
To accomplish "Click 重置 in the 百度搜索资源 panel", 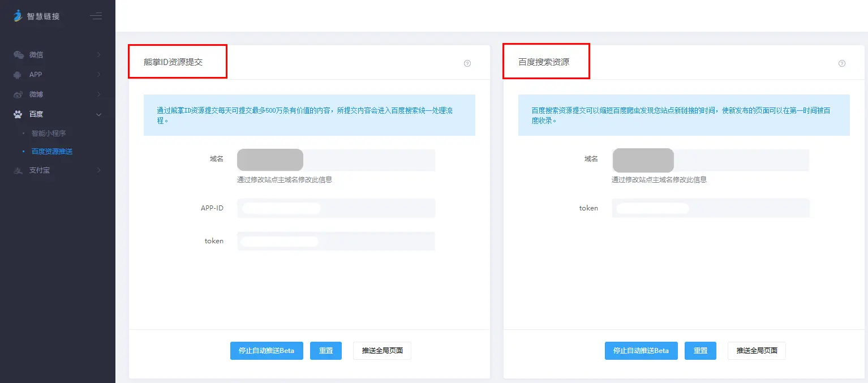I will pyautogui.click(x=701, y=351).
